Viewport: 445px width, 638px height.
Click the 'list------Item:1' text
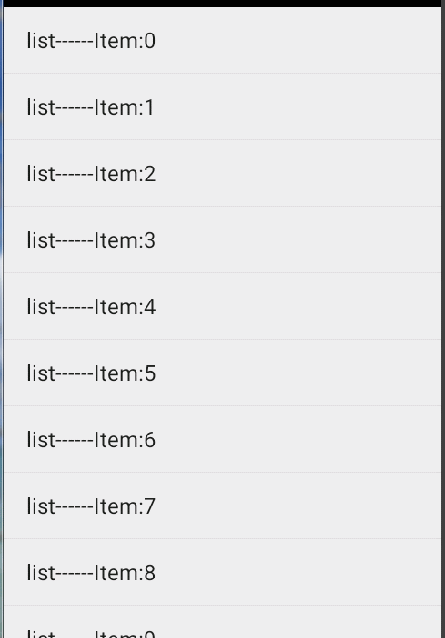90,107
